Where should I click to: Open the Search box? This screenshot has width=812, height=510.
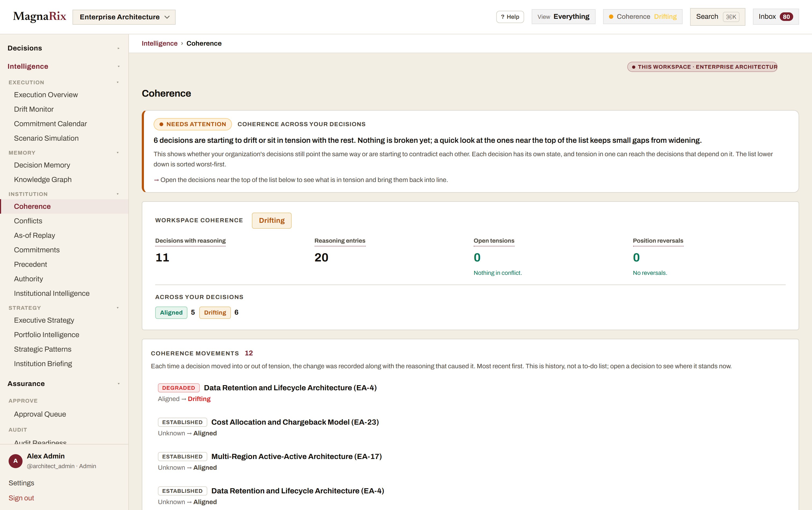(x=717, y=17)
